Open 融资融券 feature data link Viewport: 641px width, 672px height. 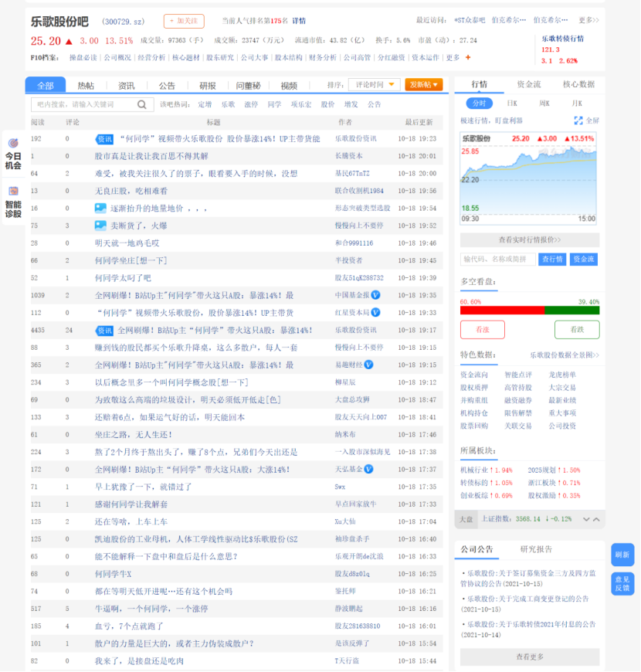(x=518, y=400)
